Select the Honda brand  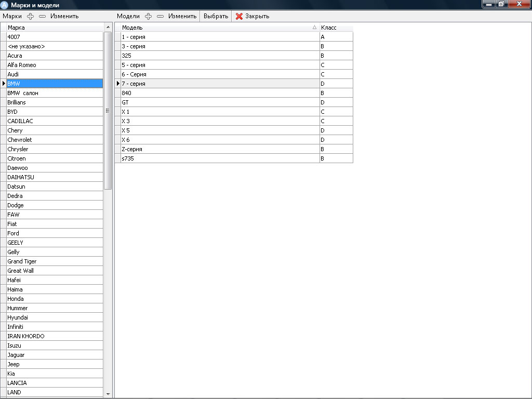click(x=55, y=299)
